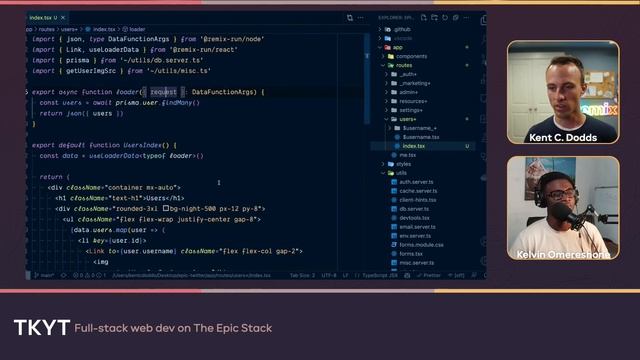This screenshot has width=640, height=360.
Task: Click the auth.server.ts file icon
Action: [394, 182]
